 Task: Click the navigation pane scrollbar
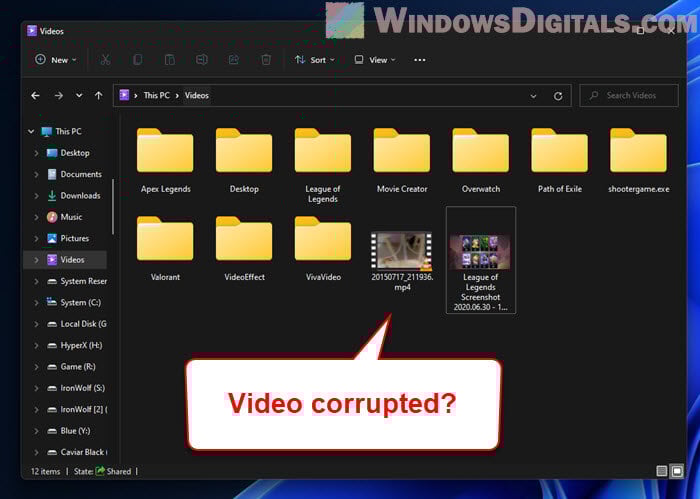pos(113,207)
